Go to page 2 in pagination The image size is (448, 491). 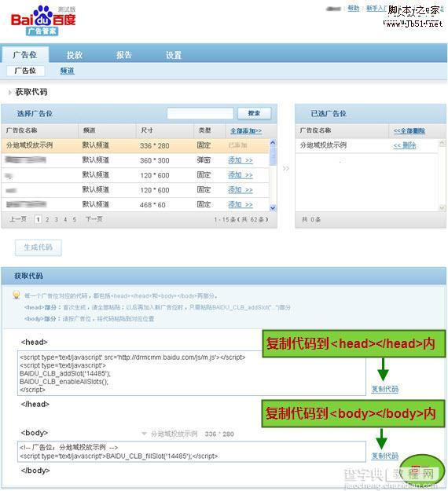click(x=47, y=219)
